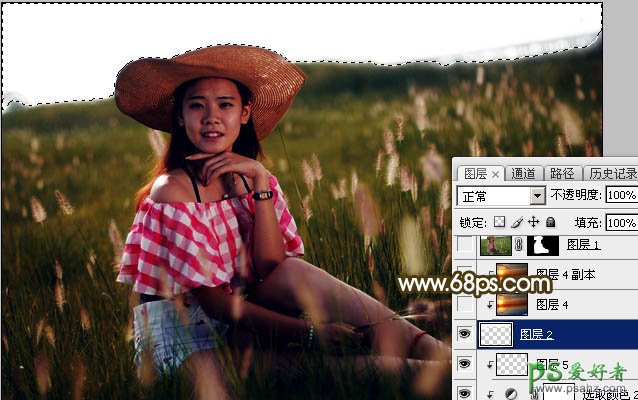Show the hidden 图层 4 layer
This screenshot has height=400, width=638.
coord(465,304)
